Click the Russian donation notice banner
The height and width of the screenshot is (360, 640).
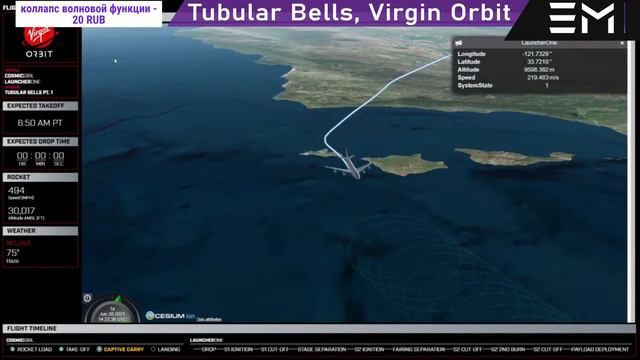coord(89,14)
